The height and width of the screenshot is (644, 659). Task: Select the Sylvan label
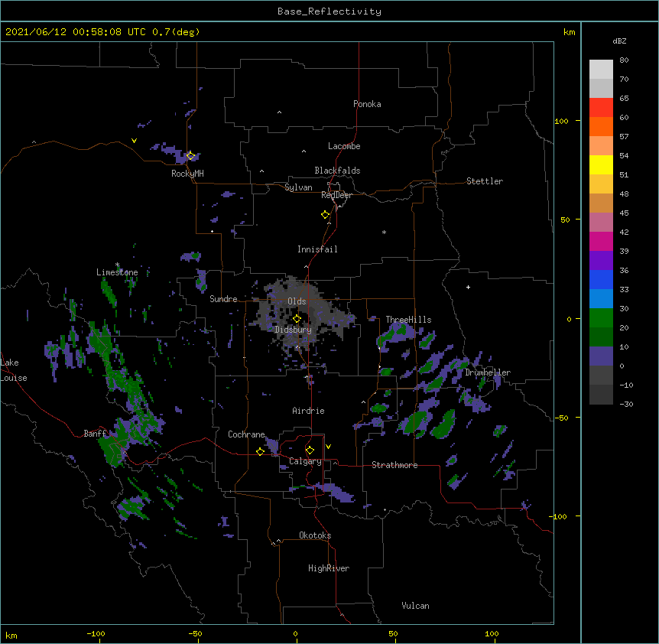pos(298,187)
